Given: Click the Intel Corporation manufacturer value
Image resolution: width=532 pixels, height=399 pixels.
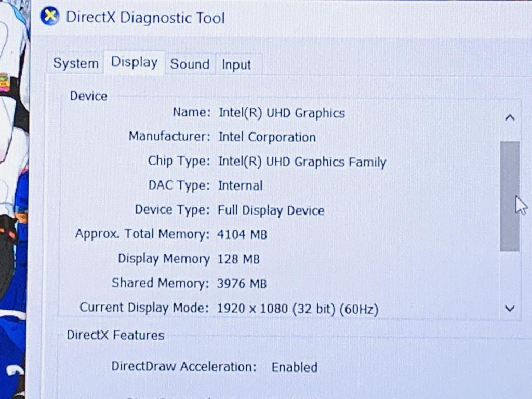Looking at the screenshot, I should click(x=267, y=137).
